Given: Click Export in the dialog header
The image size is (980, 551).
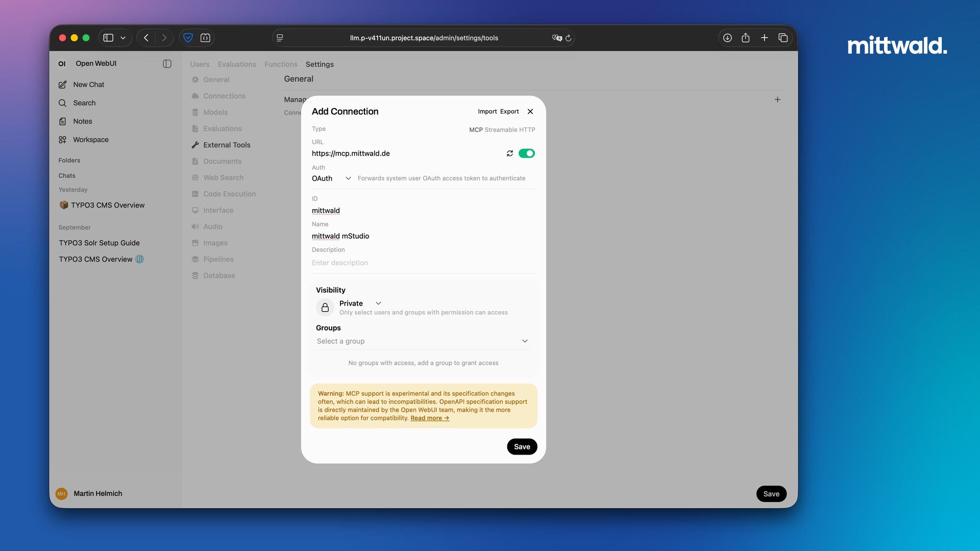Looking at the screenshot, I should (509, 112).
